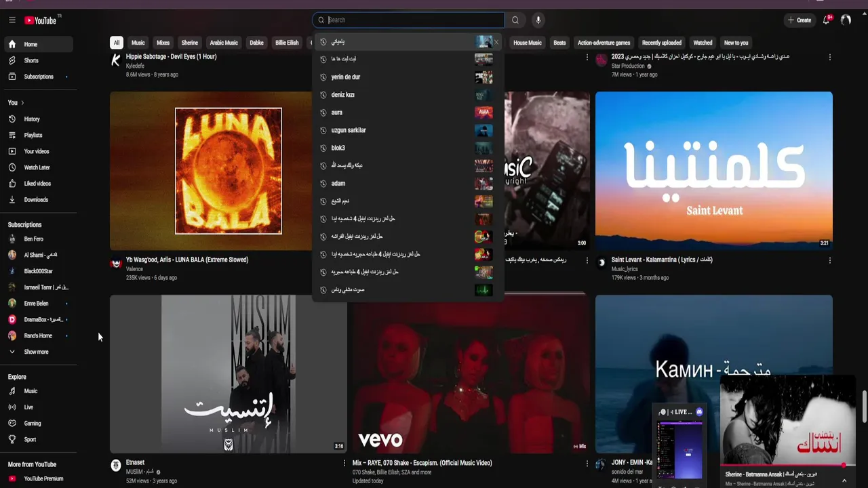Viewport: 868px width, 488px height.
Task: Open Emre Belen subscription channel
Action: (x=39, y=304)
